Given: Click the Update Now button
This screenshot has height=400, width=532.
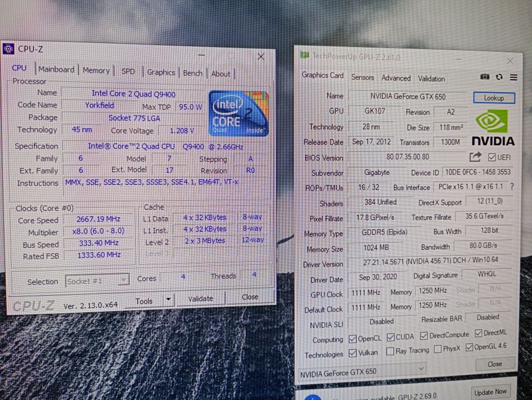Looking at the screenshot, I should [x=491, y=392].
